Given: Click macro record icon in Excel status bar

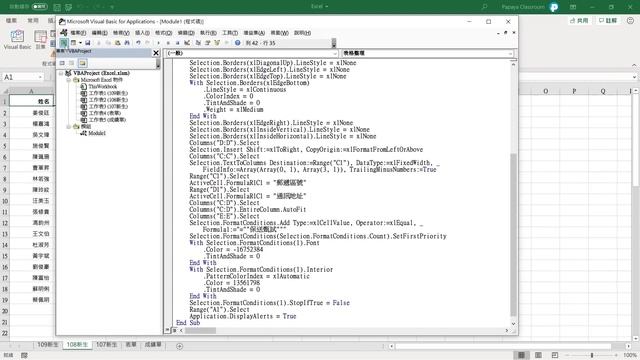Looking at the screenshot, I should (x=24, y=356).
